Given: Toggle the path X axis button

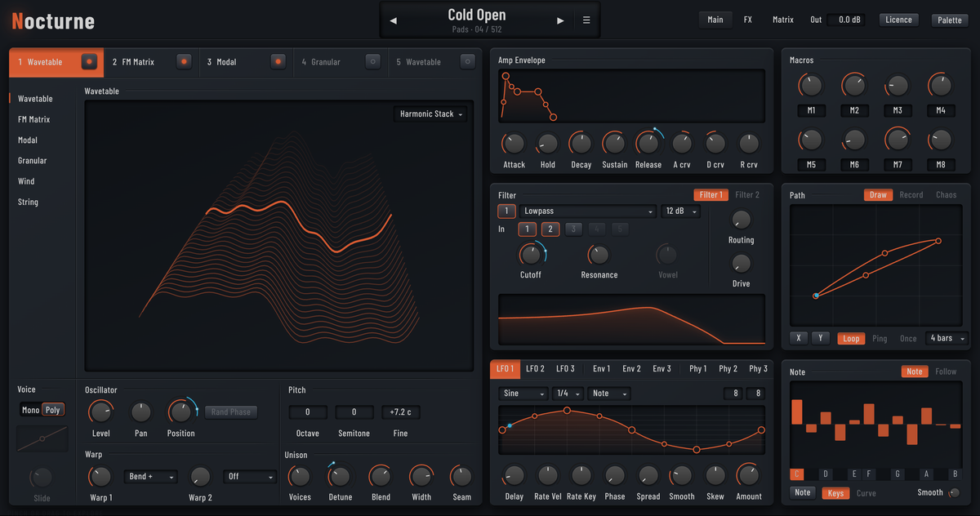Looking at the screenshot, I should [799, 338].
